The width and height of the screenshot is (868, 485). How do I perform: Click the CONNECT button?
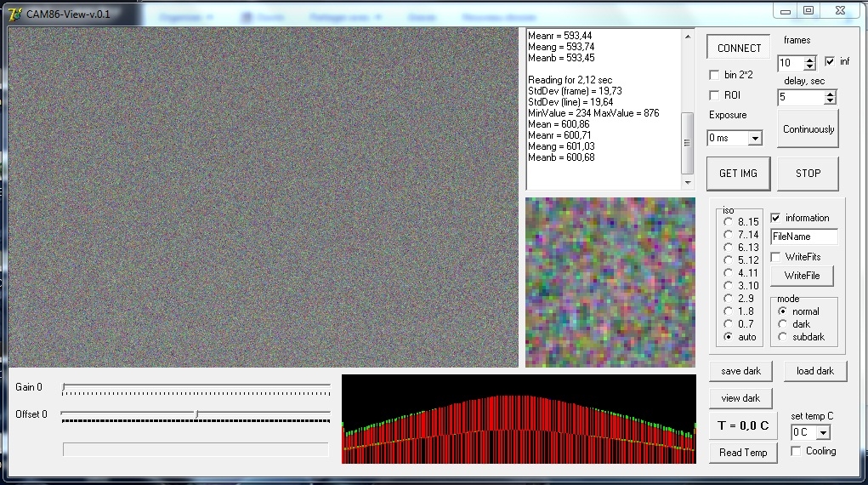tap(739, 48)
